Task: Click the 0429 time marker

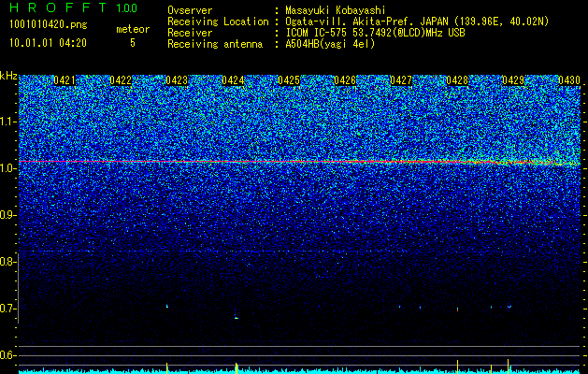Action: 513,80
